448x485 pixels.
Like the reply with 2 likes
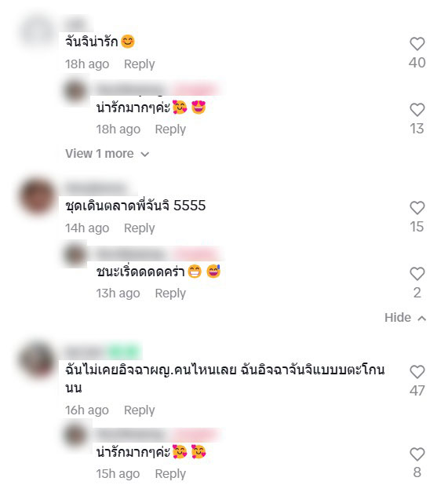click(417, 273)
